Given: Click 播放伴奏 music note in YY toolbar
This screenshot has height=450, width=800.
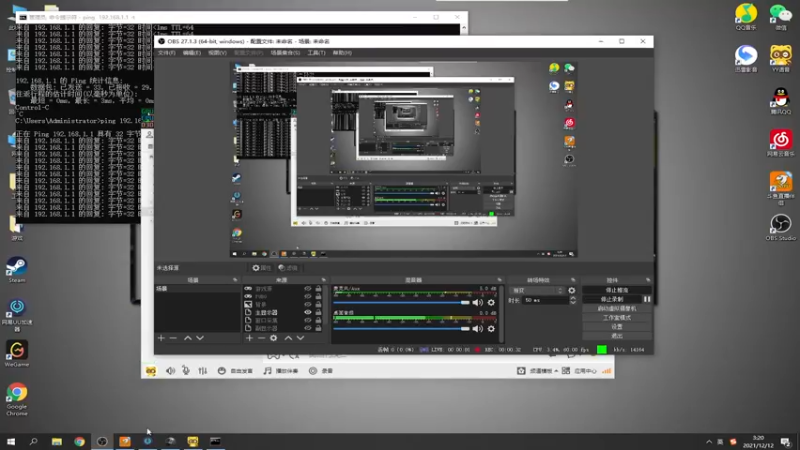Looking at the screenshot, I should [281, 371].
